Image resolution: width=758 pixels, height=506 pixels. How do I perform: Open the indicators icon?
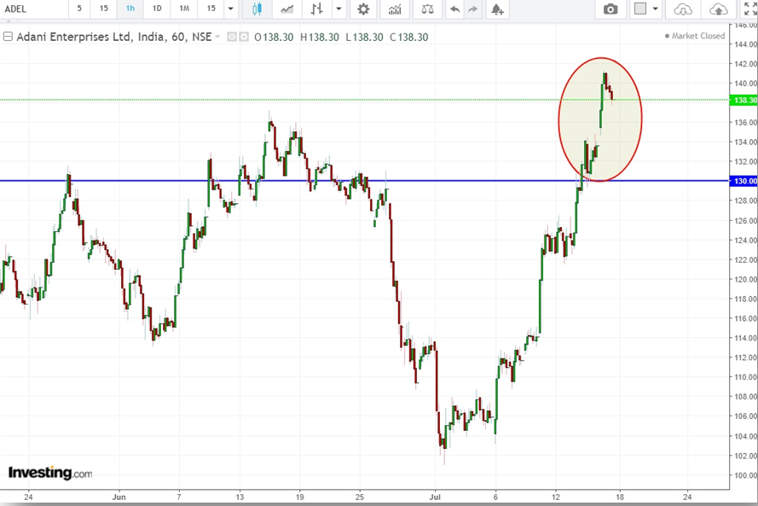pos(395,9)
